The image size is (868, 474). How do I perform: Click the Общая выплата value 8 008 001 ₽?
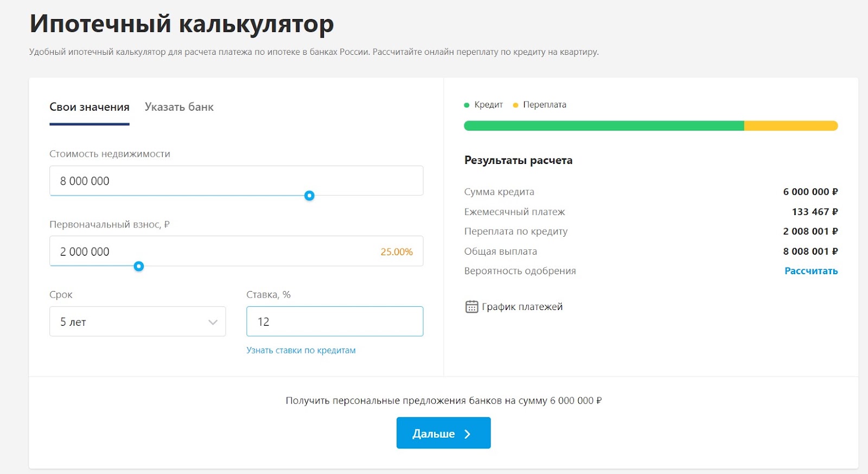[x=810, y=251]
